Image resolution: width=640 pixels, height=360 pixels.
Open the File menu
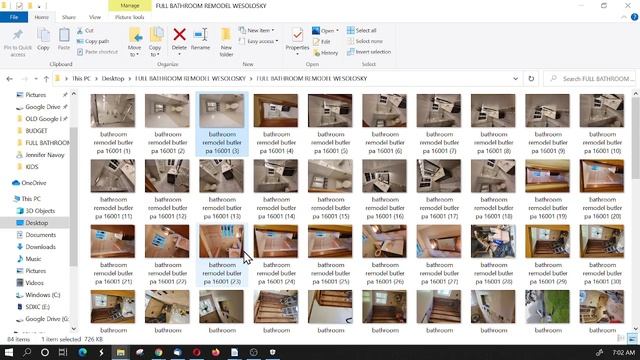click(x=14, y=17)
